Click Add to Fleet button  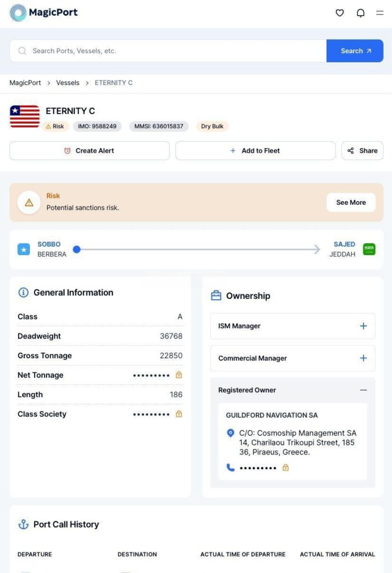point(256,151)
